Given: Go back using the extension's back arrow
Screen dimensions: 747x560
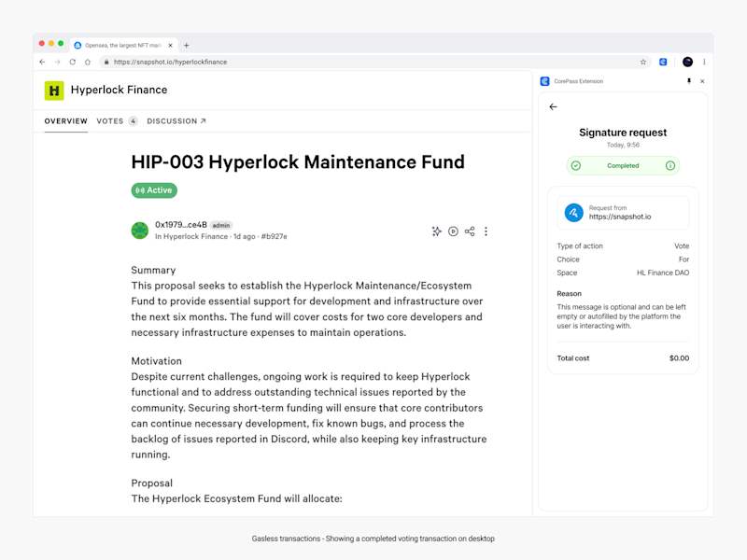Looking at the screenshot, I should tap(555, 106).
